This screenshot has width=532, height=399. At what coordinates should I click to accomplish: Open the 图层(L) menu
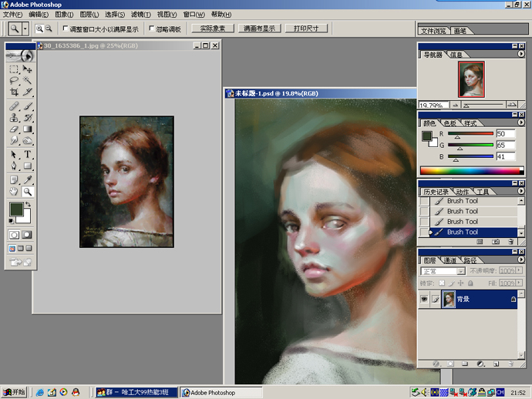click(x=89, y=14)
